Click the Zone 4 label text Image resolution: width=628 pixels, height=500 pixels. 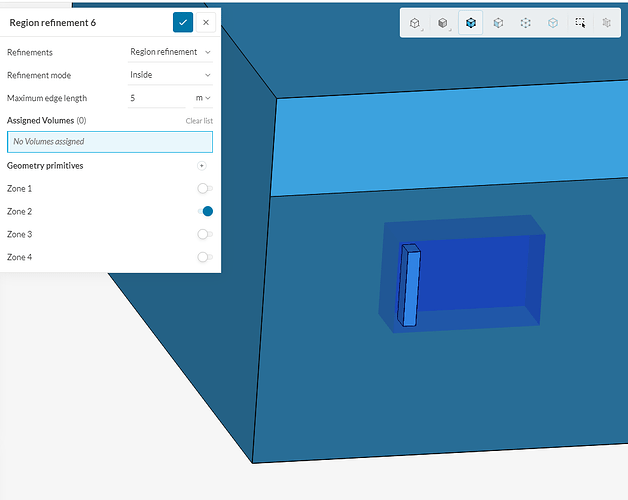coord(19,257)
